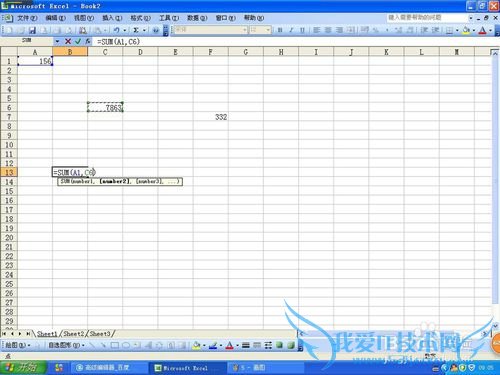Image resolution: width=500 pixels, height=375 pixels.
Task: Open the Undo history dropdown arrow
Action: pyautogui.click(x=125, y=30)
